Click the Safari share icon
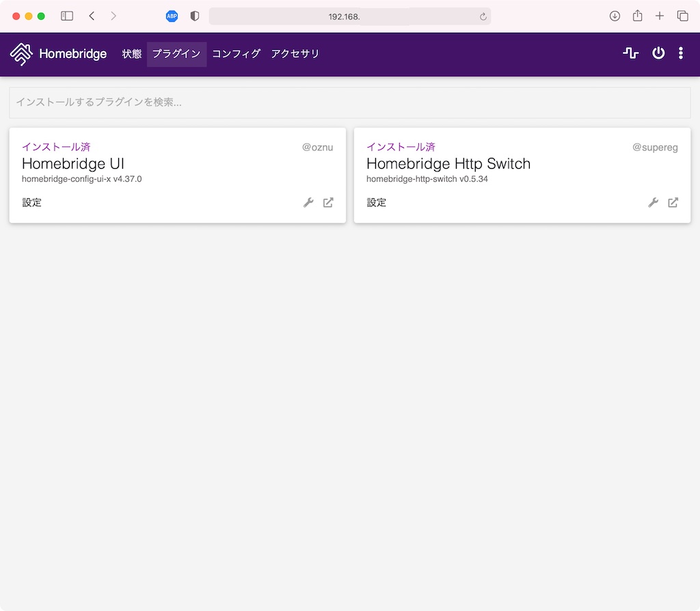 (638, 16)
